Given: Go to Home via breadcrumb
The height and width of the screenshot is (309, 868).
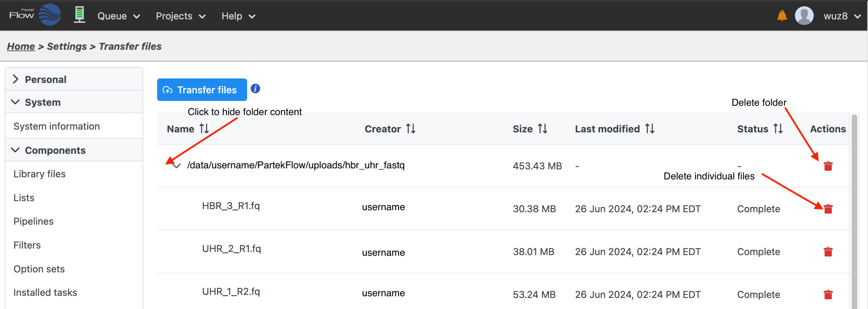Looking at the screenshot, I should coord(21,46).
